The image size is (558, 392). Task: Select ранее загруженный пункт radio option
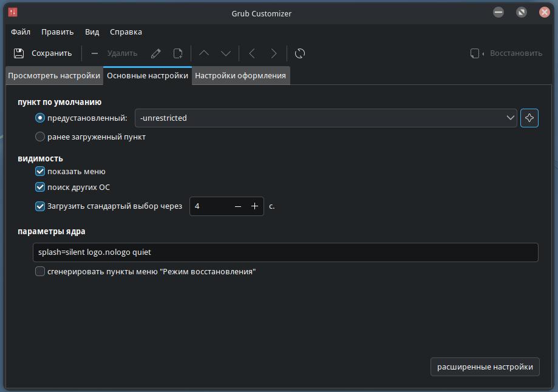click(x=40, y=137)
